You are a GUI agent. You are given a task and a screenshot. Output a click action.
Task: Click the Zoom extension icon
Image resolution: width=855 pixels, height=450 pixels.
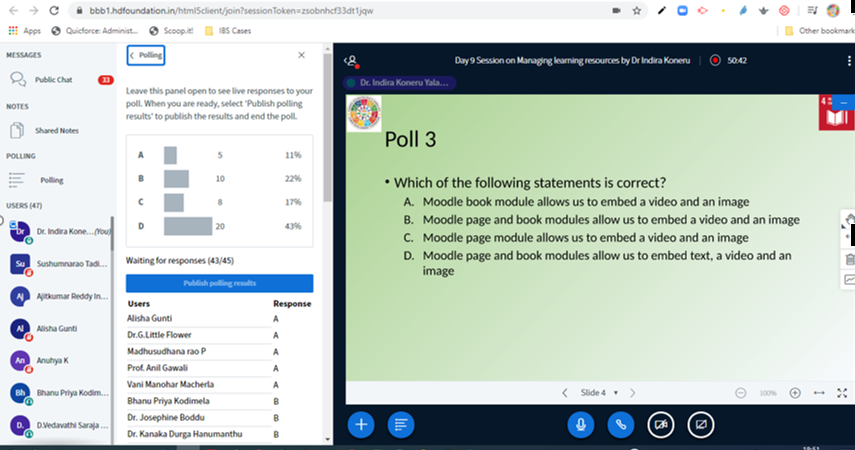(x=682, y=10)
